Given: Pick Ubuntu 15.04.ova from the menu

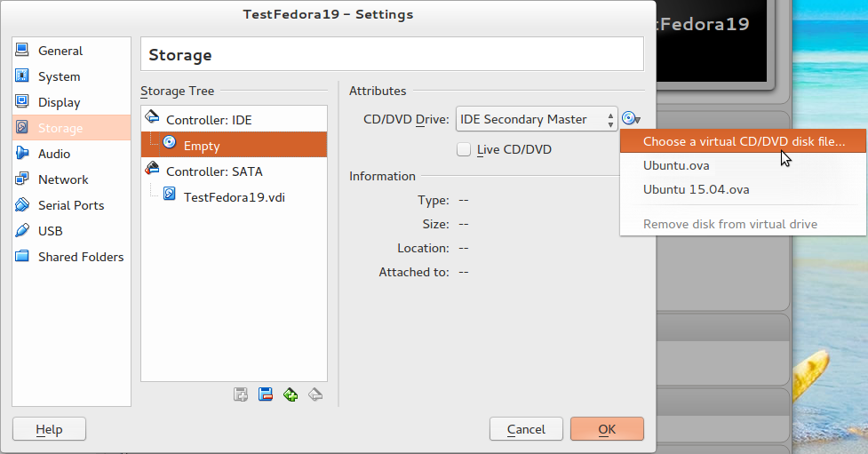Looking at the screenshot, I should click(696, 189).
